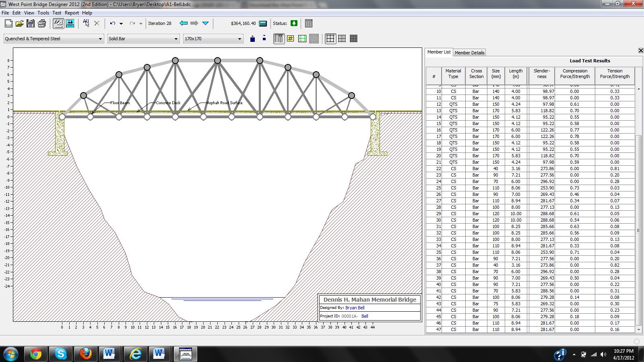
Task: Increase the selected member size
Action: pyautogui.click(x=253, y=39)
